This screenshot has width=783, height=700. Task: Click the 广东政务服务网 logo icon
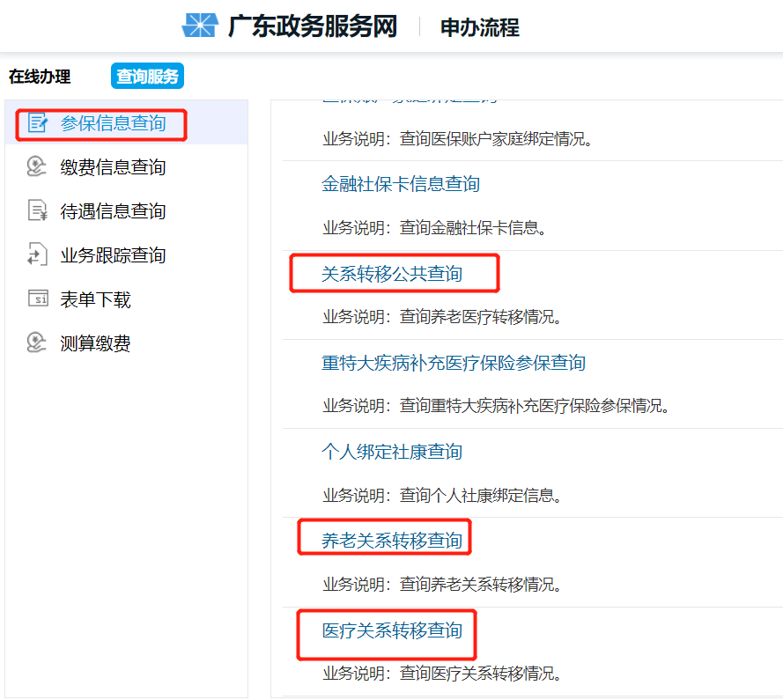[x=199, y=26]
